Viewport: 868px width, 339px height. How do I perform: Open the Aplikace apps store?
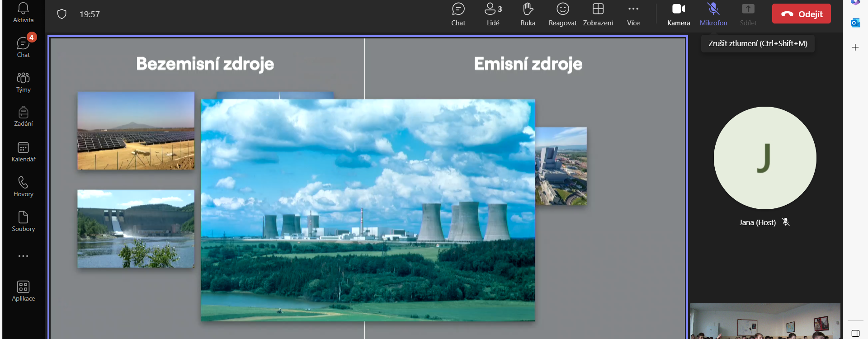[23, 291]
